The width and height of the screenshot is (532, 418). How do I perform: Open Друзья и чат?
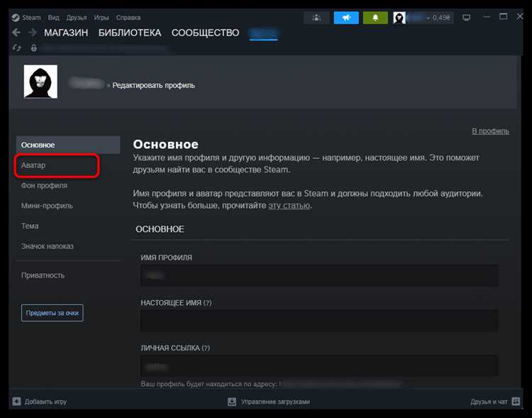pyautogui.click(x=489, y=402)
